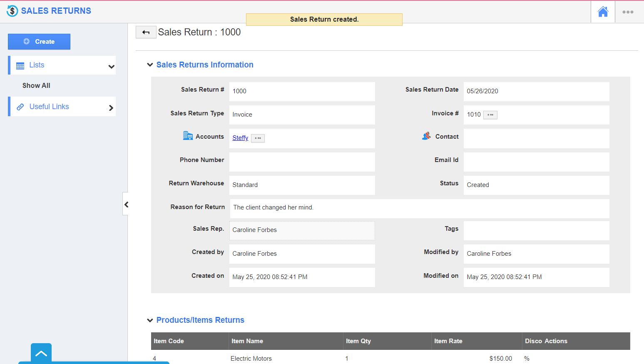Expand the Useful Links section chevron
The image size is (644, 364).
(x=111, y=107)
